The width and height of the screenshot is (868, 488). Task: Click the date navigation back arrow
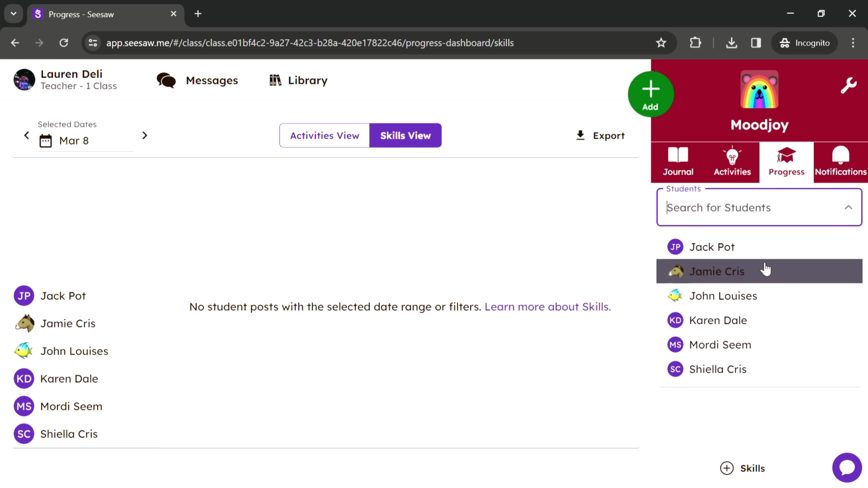coord(26,135)
